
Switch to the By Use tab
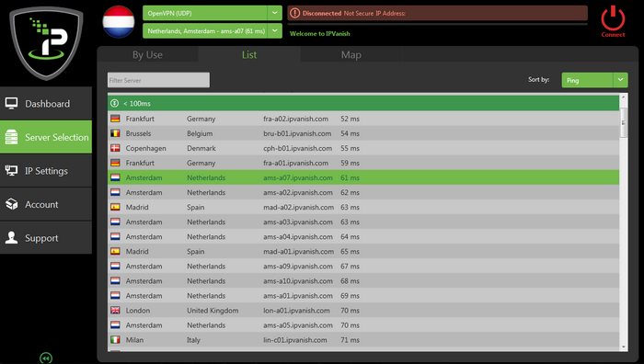(147, 54)
